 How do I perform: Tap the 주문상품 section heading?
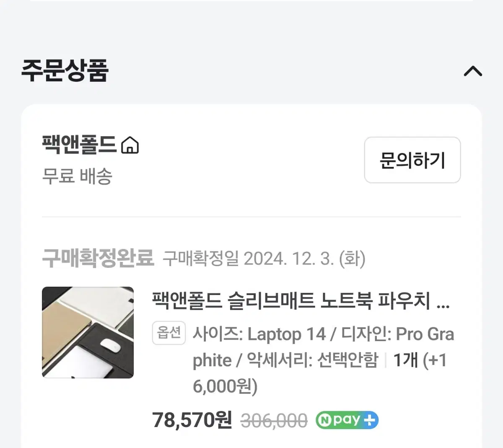(65, 70)
